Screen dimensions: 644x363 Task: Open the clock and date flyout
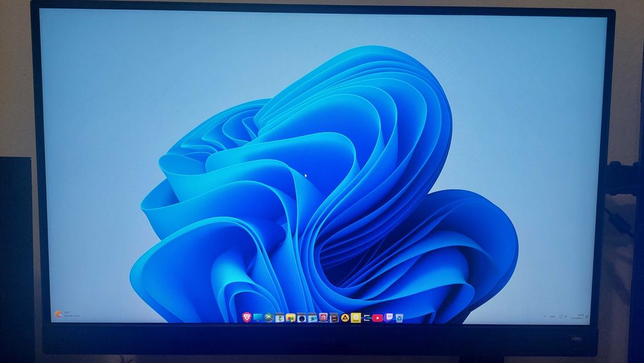(578, 317)
